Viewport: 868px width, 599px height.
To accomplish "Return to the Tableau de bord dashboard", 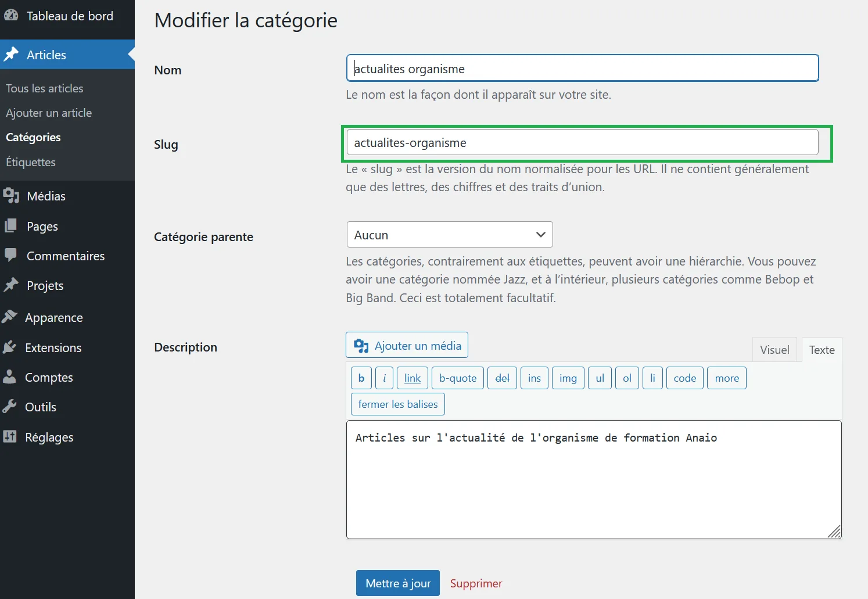I will point(70,16).
